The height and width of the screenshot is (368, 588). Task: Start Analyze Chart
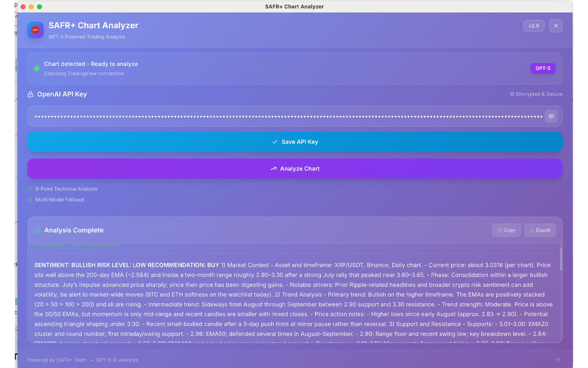point(295,169)
